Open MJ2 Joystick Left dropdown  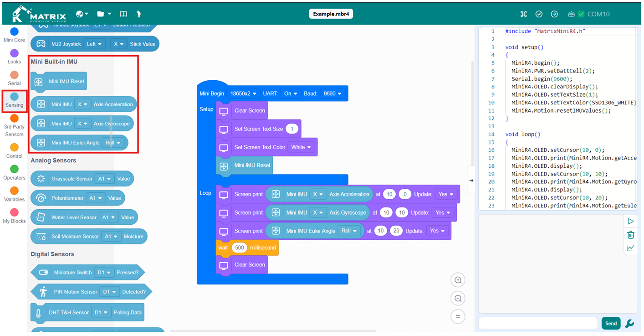click(x=95, y=44)
